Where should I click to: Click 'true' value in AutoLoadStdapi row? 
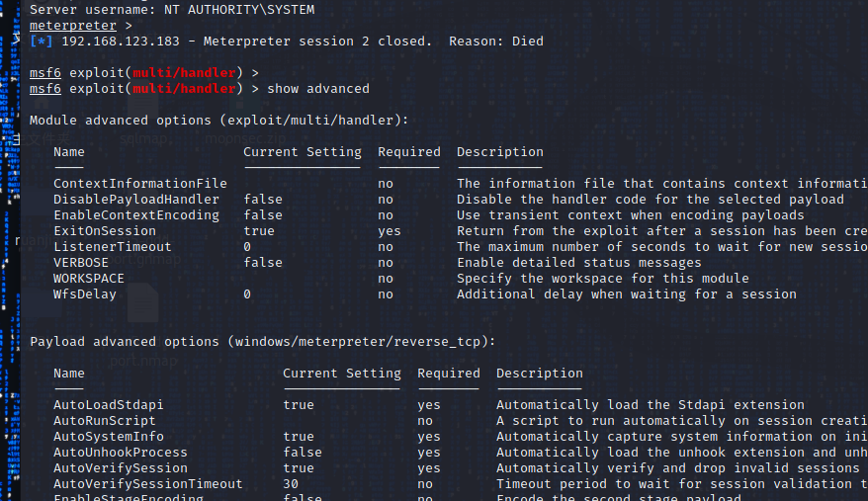(299, 405)
